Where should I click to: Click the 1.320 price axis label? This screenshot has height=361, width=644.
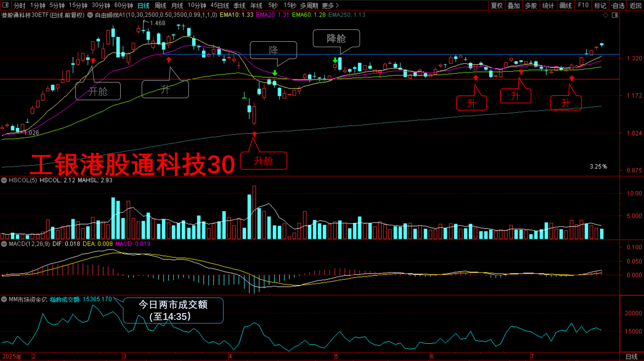634,58
